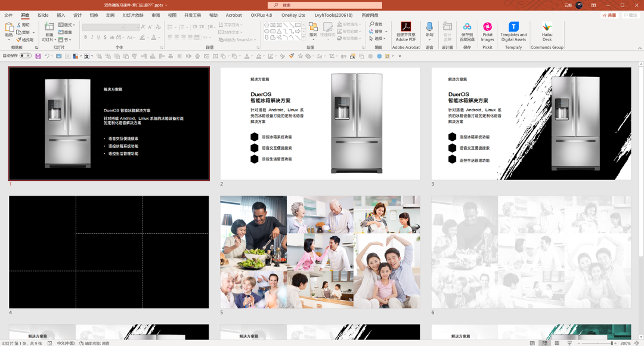The width and height of the screenshot is (644, 346).
Task: Switch to the Design (设计) tab
Action: pos(77,15)
